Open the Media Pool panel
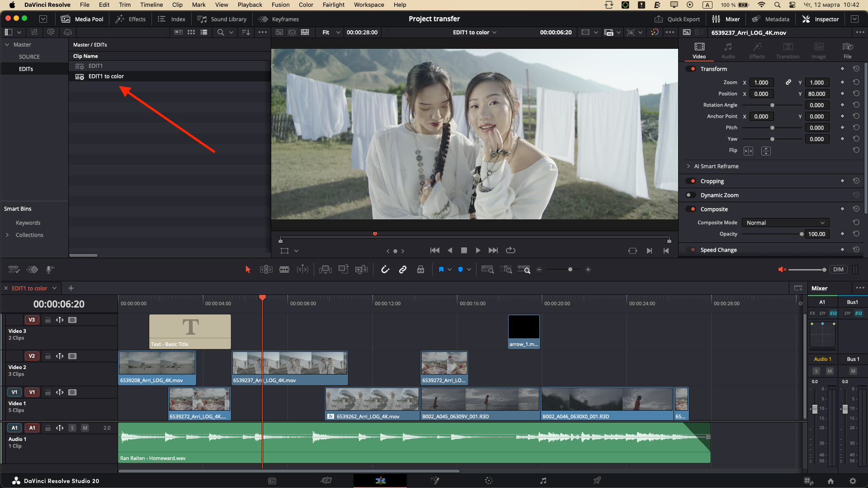Screen dimensions: 868x488 pyautogui.click(x=82, y=19)
